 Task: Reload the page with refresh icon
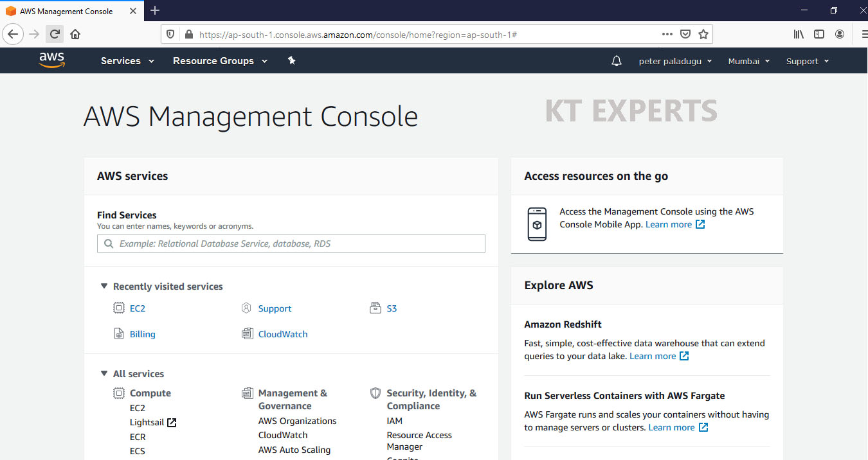click(x=55, y=34)
